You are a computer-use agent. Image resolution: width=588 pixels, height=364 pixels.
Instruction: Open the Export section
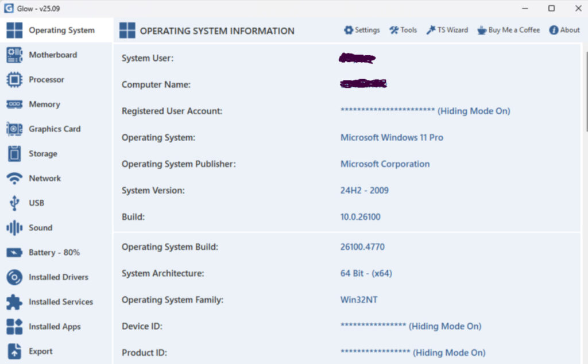[40, 351]
